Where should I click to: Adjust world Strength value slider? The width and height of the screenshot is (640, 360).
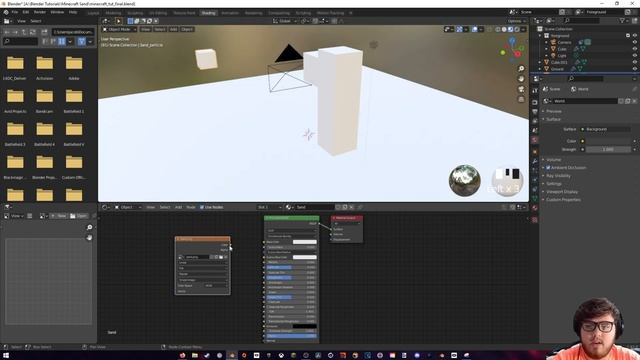click(608, 149)
